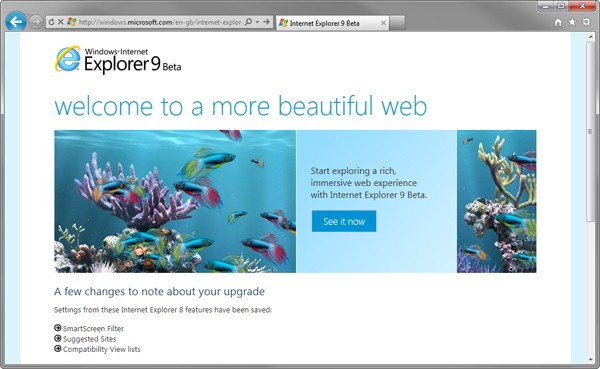Minimize the browser window
This screenshot has height=369, width=600.
[x=545, y=6]
